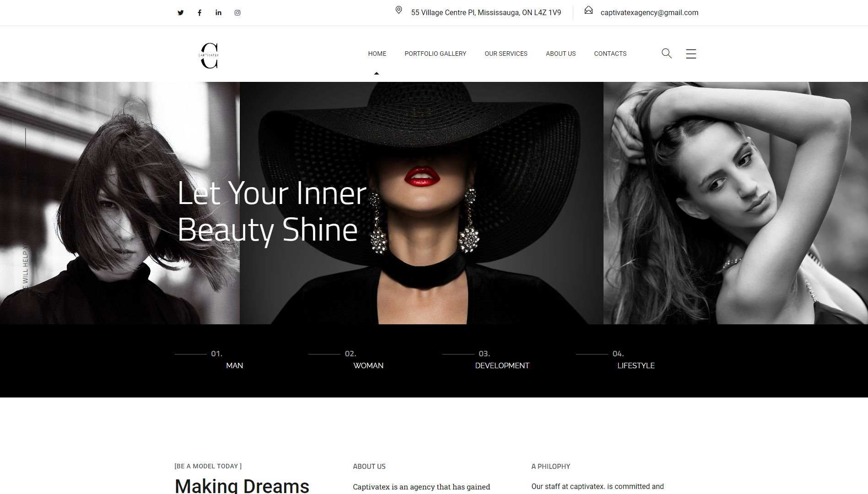Visit the Instagram icon link
This screenshot has width=868, height=494.
coord(237,13)
